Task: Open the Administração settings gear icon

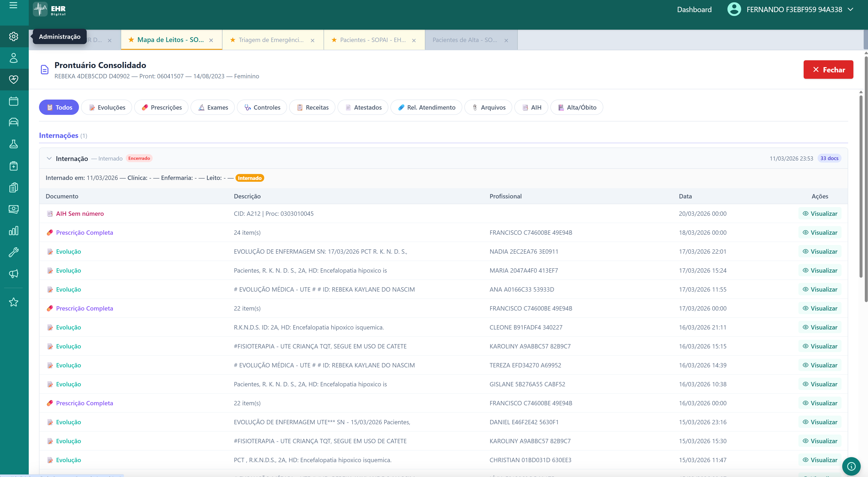Action: 13,36
